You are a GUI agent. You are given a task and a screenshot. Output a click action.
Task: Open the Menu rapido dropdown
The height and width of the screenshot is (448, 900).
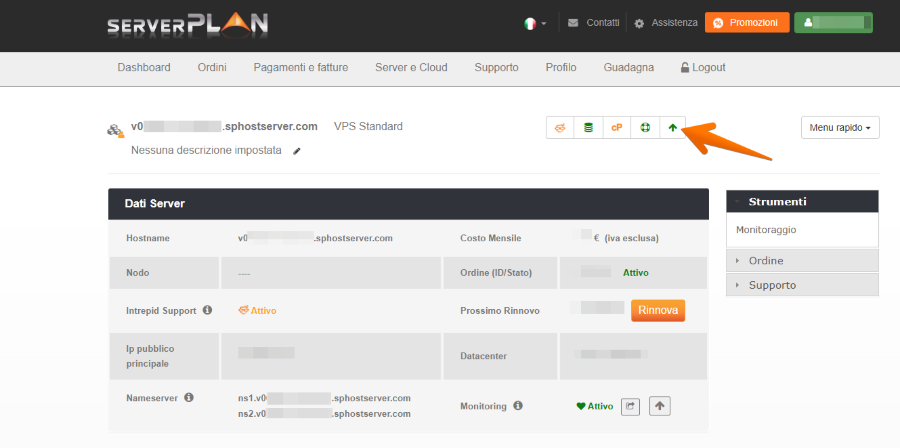point(840,128)
